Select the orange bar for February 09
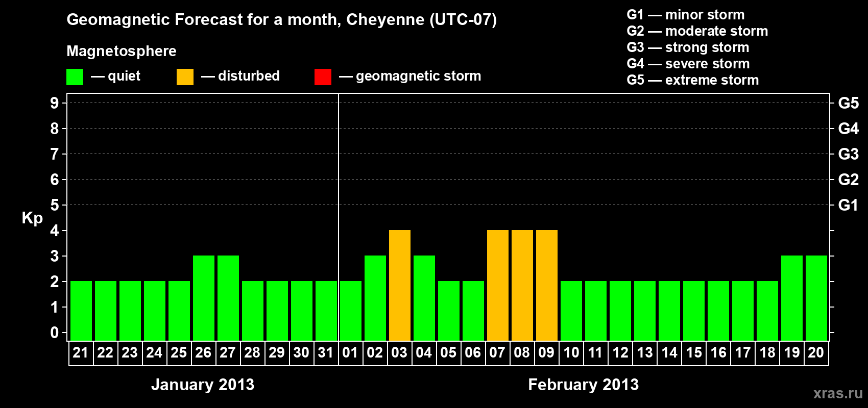868x408 pixels. click(547, 286)
